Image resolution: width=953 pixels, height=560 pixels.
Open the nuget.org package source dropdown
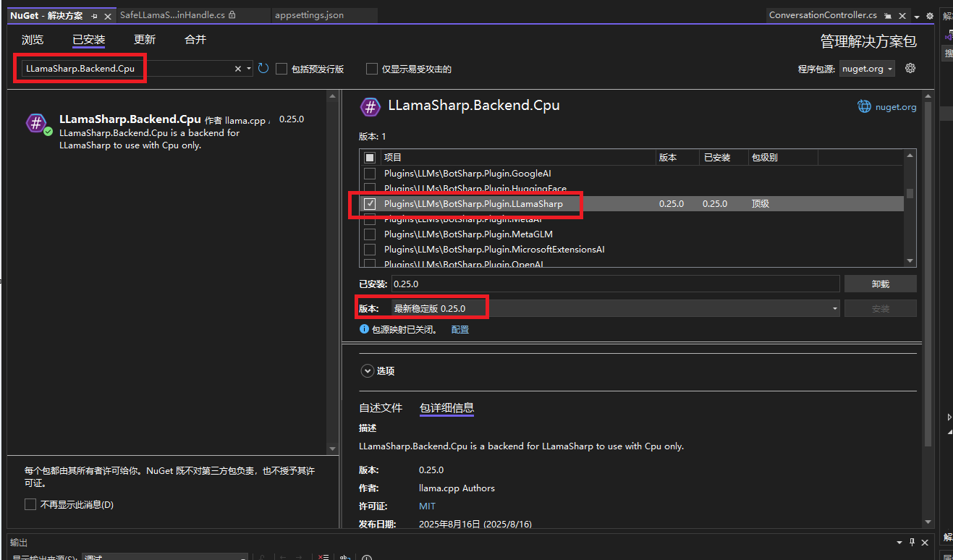coord(866,69)
